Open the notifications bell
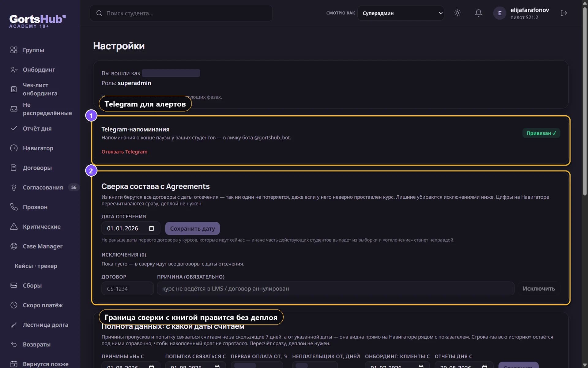588x368 pixels. tap(478, 13)
